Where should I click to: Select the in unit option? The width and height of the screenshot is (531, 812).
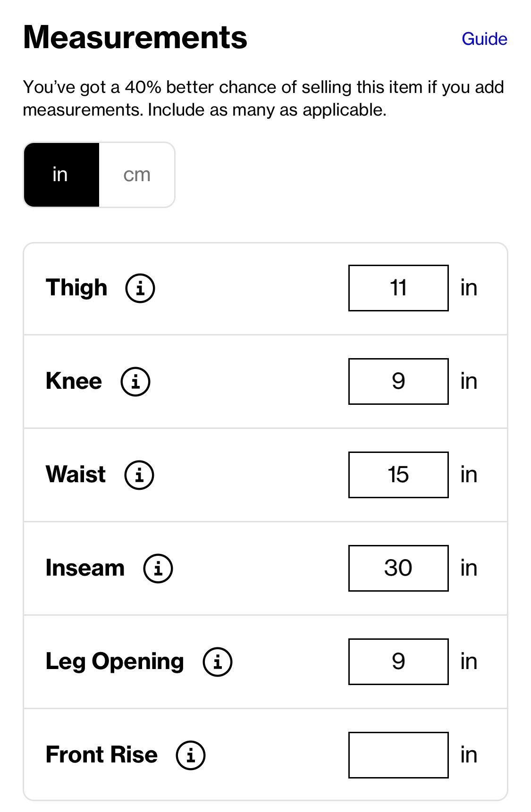point(61,175)
